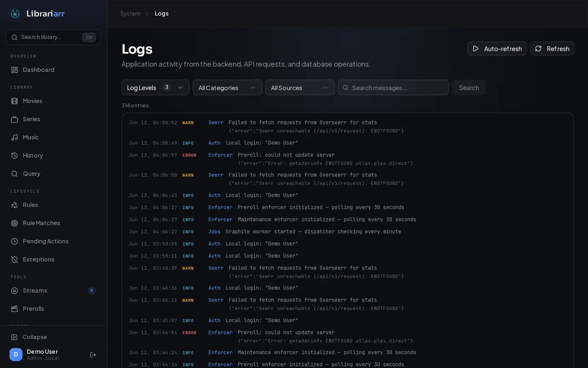Click the 03:45:11 WARN Seerr entry
Image resolution: width=588 pixels, height=368 pixels.
point(348,304)
